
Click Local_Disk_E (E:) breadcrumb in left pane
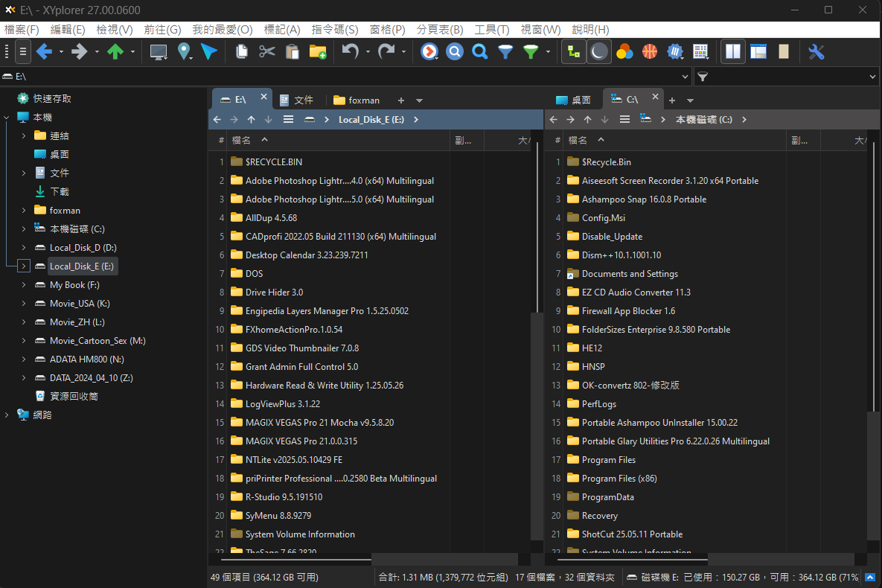pyautogui.click(x=371, y=119)
